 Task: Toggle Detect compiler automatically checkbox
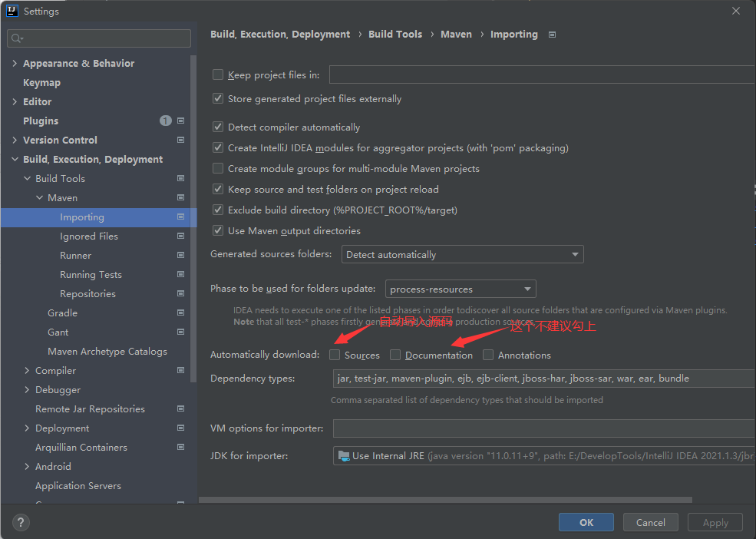218,127
